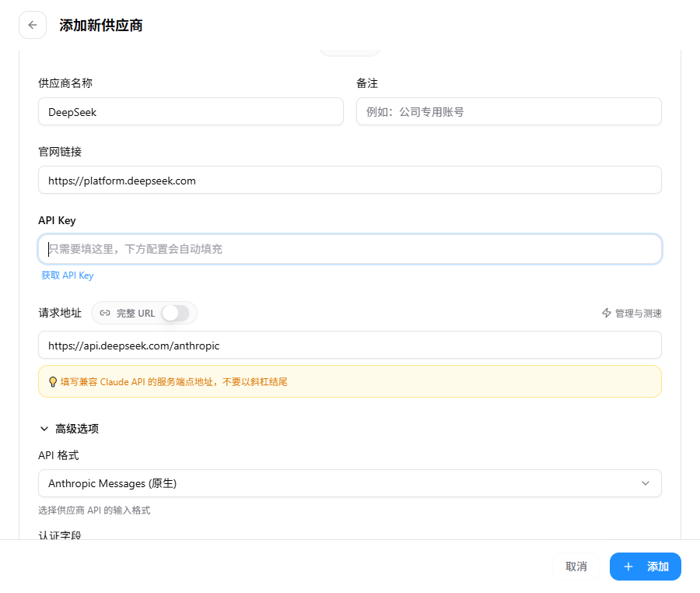Click the API Key input field

pos(349,249)
